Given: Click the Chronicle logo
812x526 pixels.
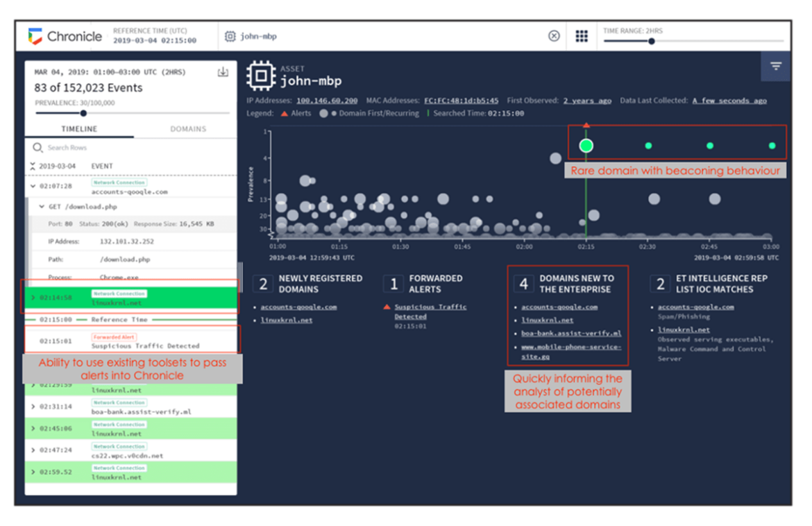Looking at the screenshot, I should tap(65, 36).
